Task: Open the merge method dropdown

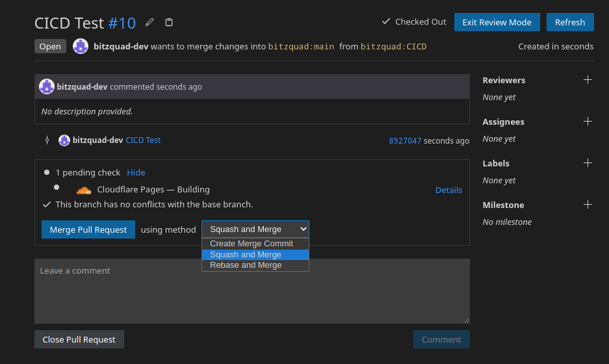Action: (255, 229)
